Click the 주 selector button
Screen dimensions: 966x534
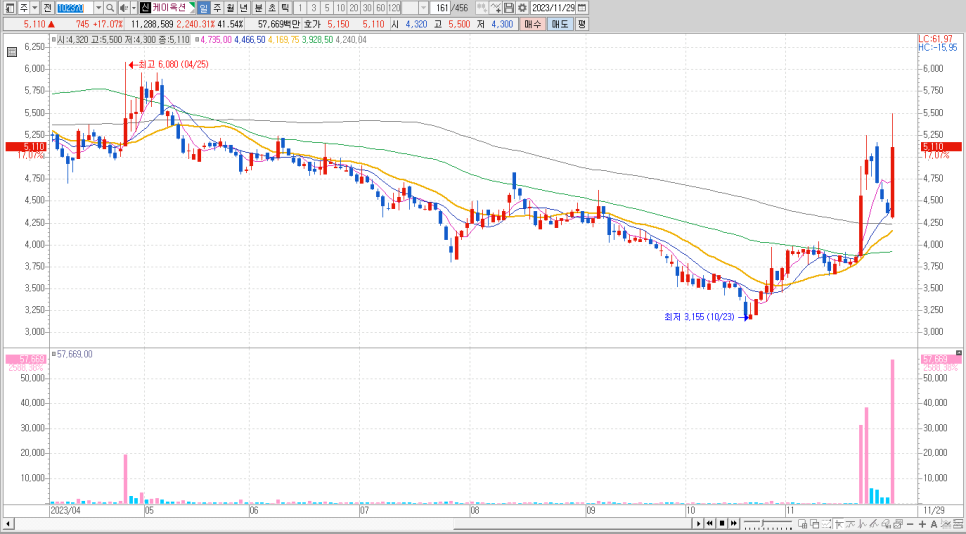pos(24,8)
